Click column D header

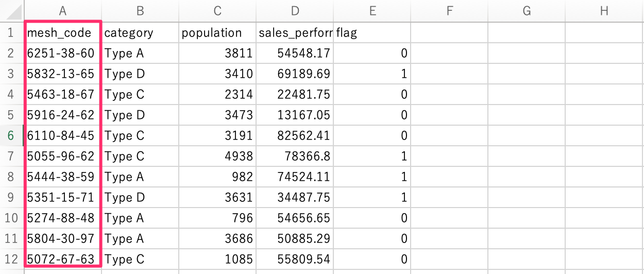click(295, 11)
